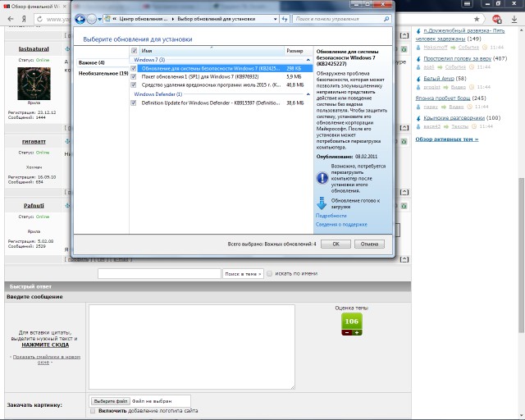This screenshot has height=420, width=525.
Task: Click lightning icon beside 'Белый Амур'
Action: click(418, 79)
